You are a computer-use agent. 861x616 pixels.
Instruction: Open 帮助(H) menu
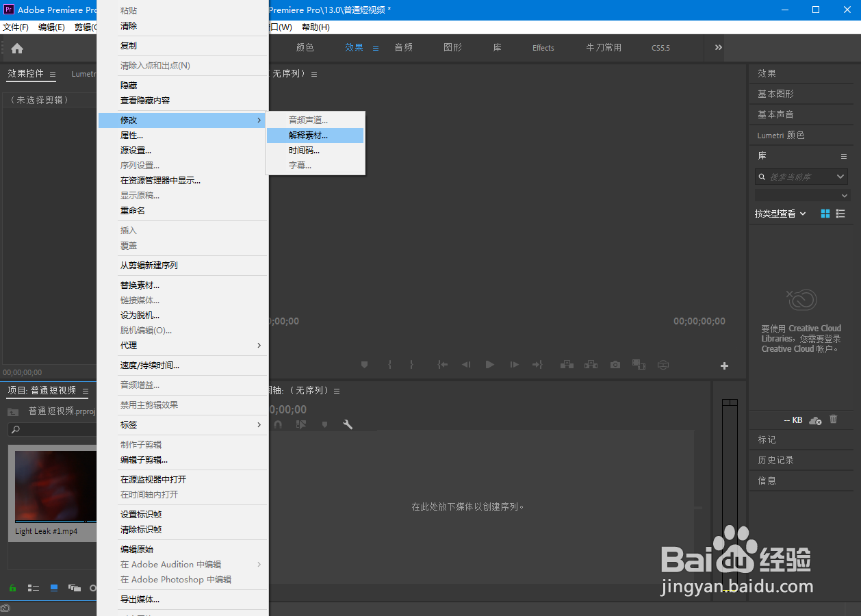pos(316,27)
